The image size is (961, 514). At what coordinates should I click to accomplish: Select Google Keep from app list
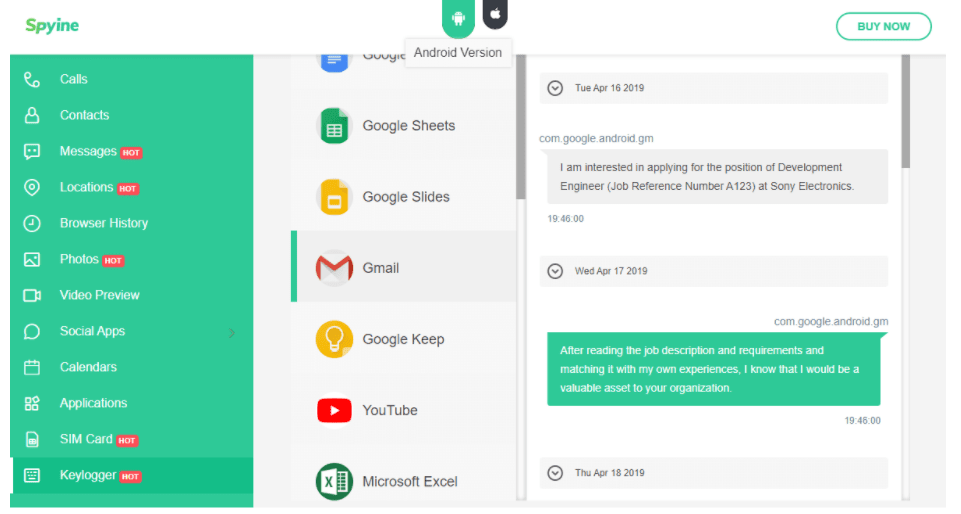point(403,339)
